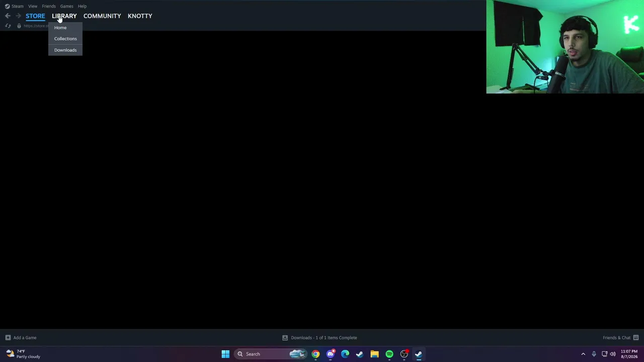This screenshot has height=362, width=644.
Task: Launch Microsoft Edge from the taskbar
Action: [345, 354]
